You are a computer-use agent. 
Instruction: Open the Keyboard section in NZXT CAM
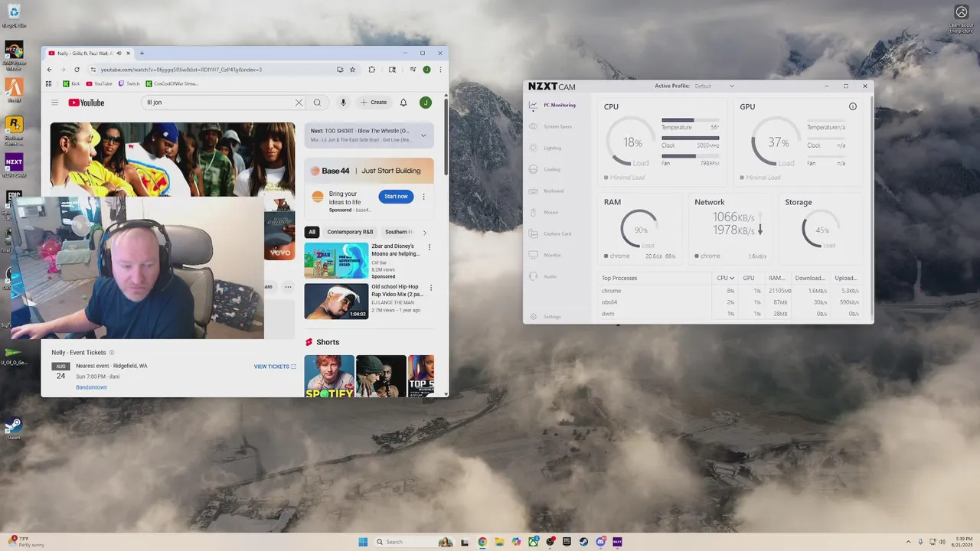pos(546,191)
